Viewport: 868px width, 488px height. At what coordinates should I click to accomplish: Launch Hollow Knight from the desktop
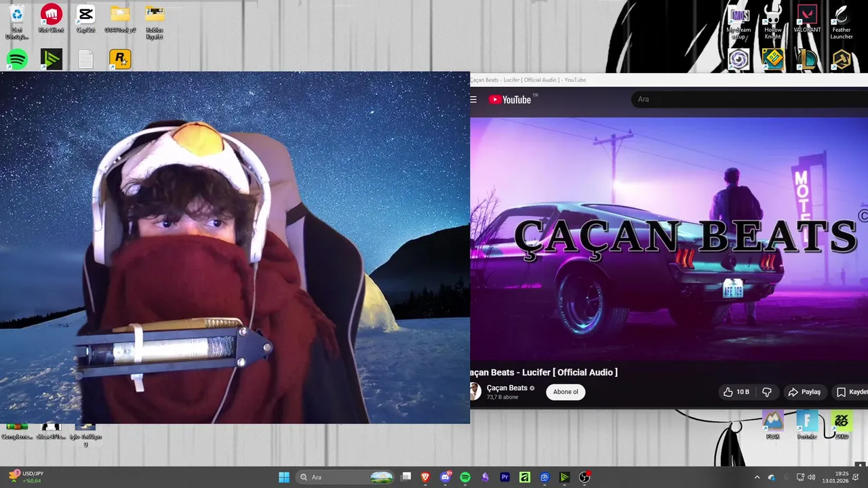772,22
